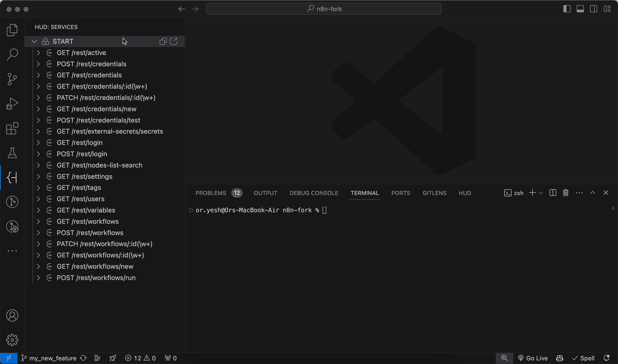The image size is (618, 364).
Task: Click the split terminal icon
Action: 553,193
